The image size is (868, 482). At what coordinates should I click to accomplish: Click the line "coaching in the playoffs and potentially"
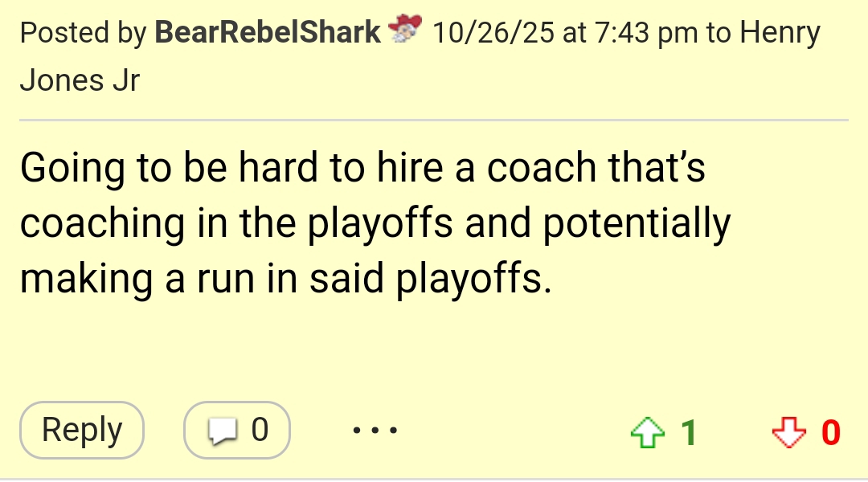coord(375,223)
